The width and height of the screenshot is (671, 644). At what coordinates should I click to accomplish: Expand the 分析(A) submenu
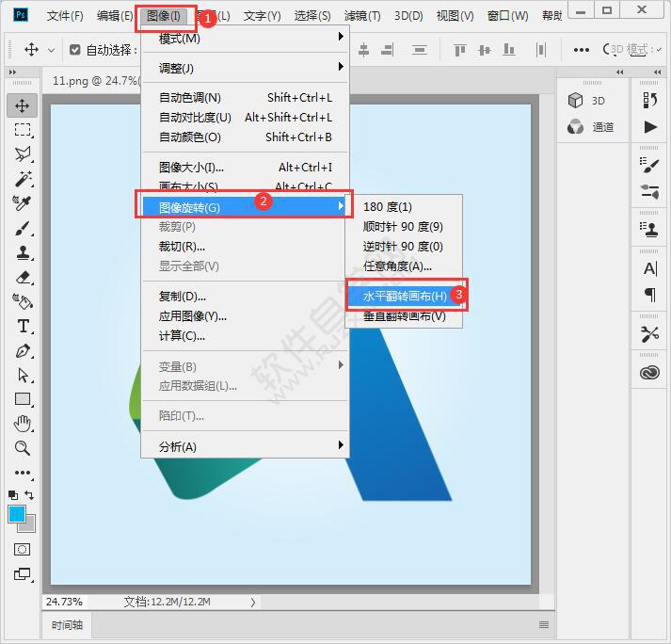pos(246,446)
